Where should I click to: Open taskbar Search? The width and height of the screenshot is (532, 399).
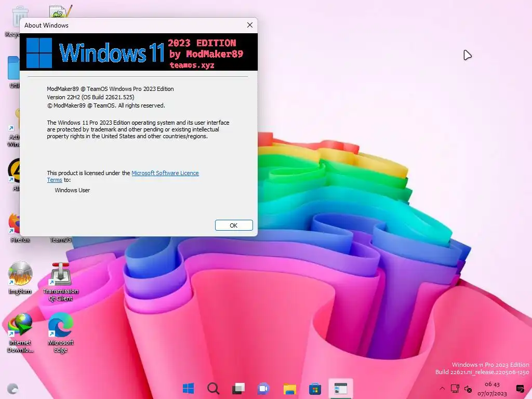click(213, 389)
